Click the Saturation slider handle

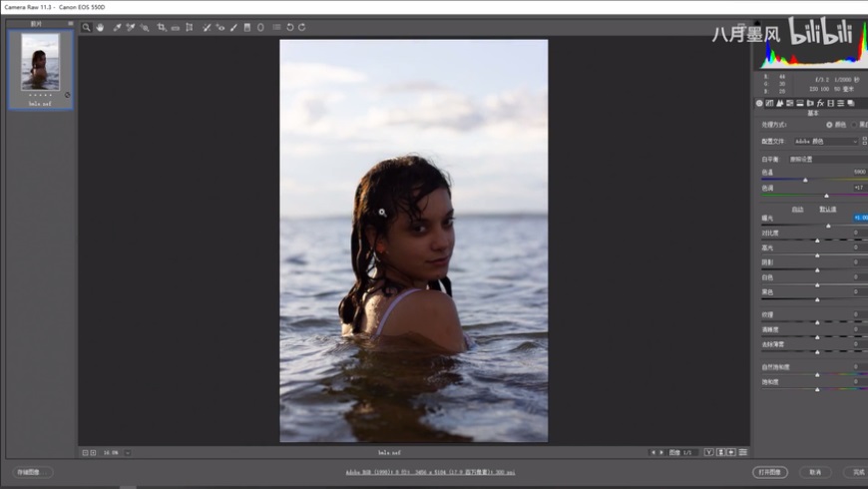[818, 389]
